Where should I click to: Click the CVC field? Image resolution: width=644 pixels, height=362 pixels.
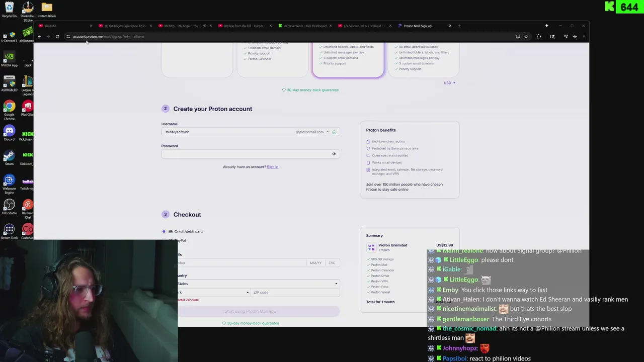point(332,263)
